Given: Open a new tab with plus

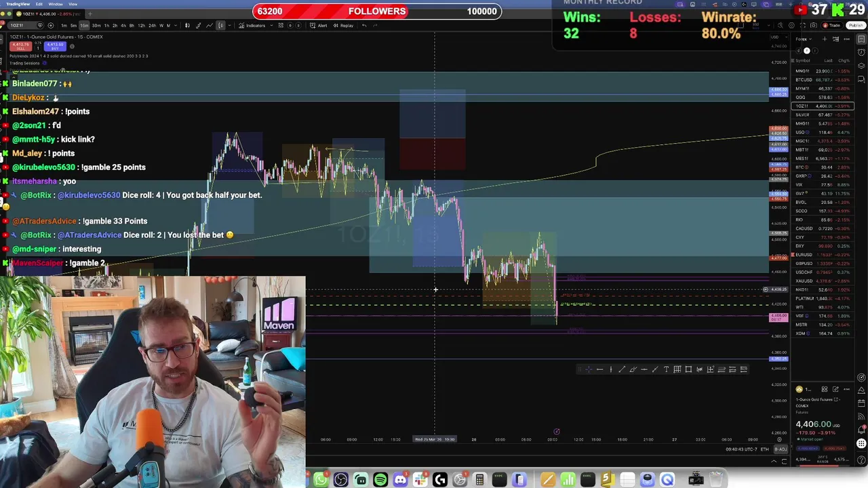Looking at the screenshot, I should [x=90, y=14].
